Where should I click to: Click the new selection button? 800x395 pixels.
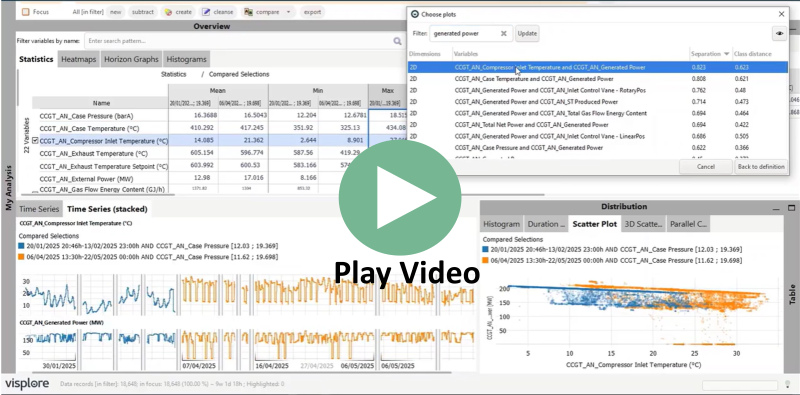[116, 12]
